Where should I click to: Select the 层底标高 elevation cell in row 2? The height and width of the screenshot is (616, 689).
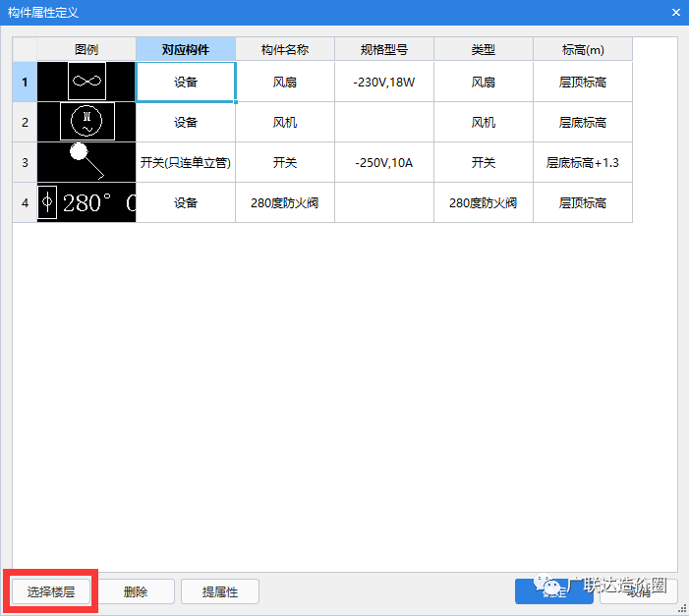[x=583, y=122]
